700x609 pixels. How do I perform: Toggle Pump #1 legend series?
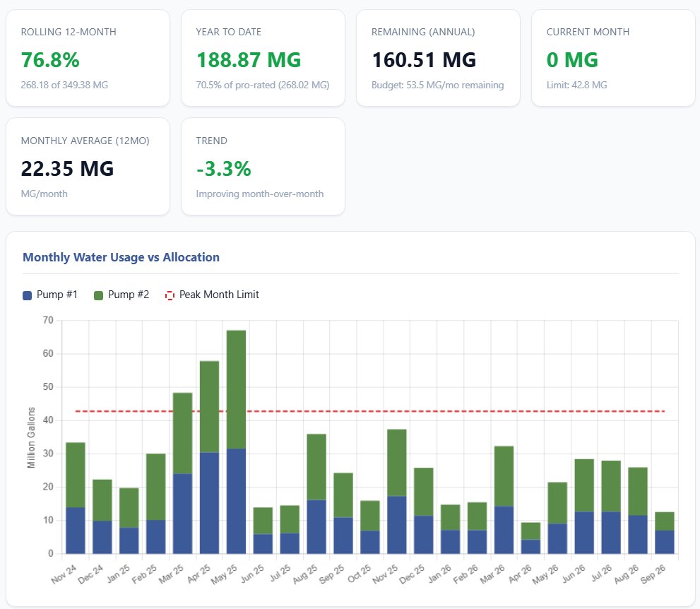coord(50,295)
